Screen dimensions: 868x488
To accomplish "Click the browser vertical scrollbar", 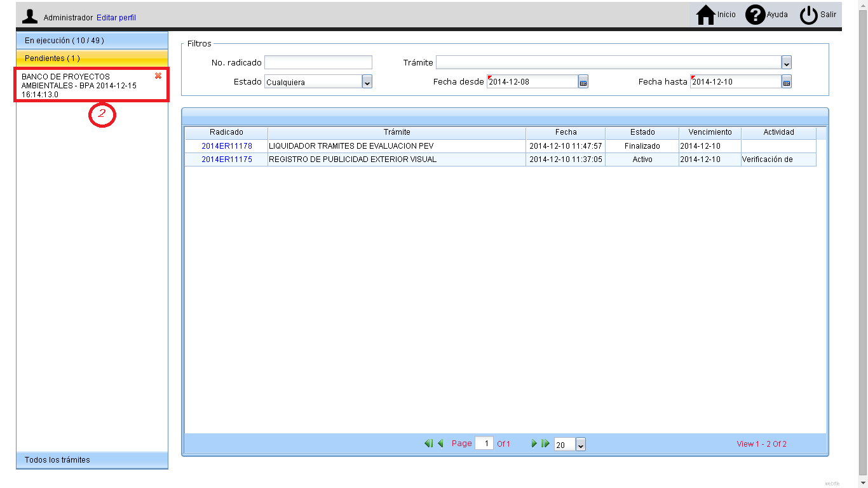I will [863, 244].
